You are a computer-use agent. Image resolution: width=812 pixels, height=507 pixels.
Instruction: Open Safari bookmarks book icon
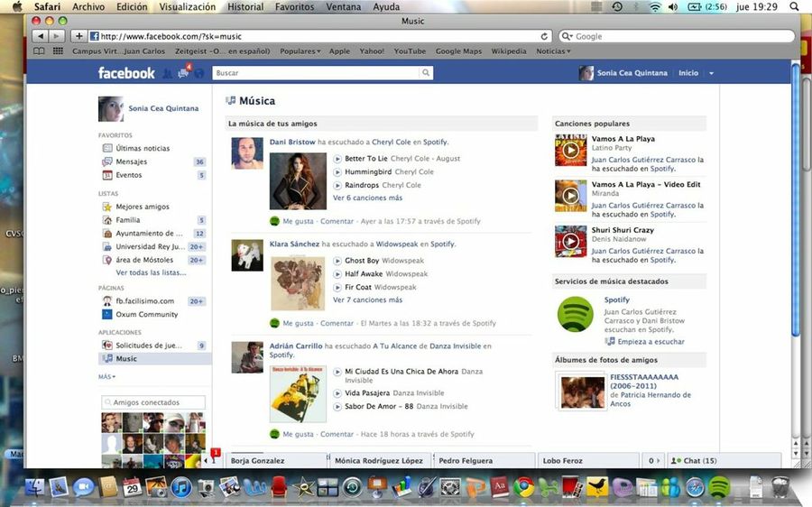click(39, 51)
